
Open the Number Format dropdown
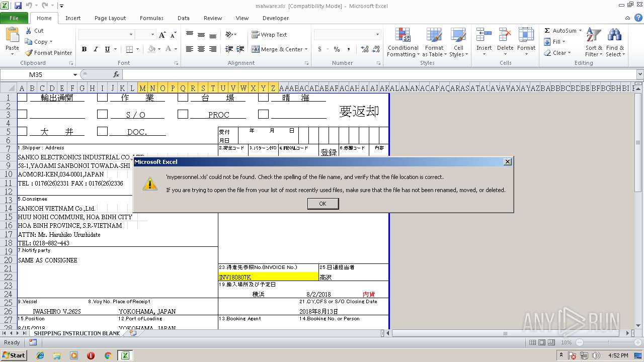[x=377, y=35]
